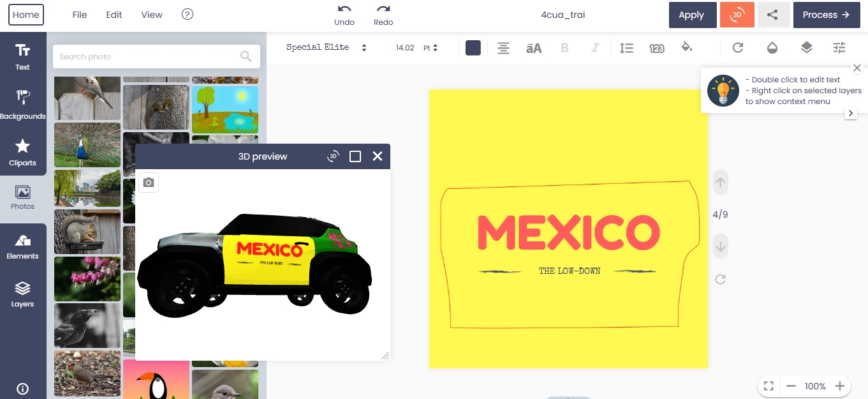Expand the tips panel arrow
The width and height of the screenshot is (868, 399).
[850, 113]
